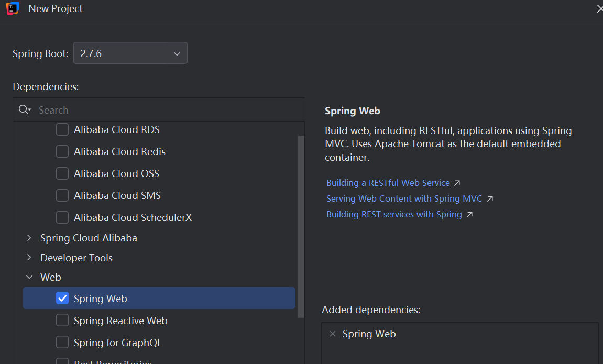This screenshot has height=364, width=603.
Task: Open Serving Web Content with Spring MVC link
Action: [x=404, y=198]
